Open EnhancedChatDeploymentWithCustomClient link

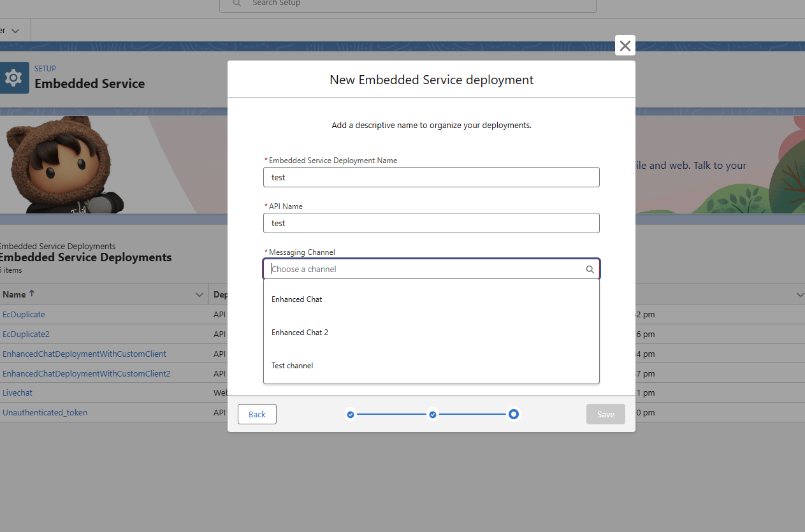84,354
